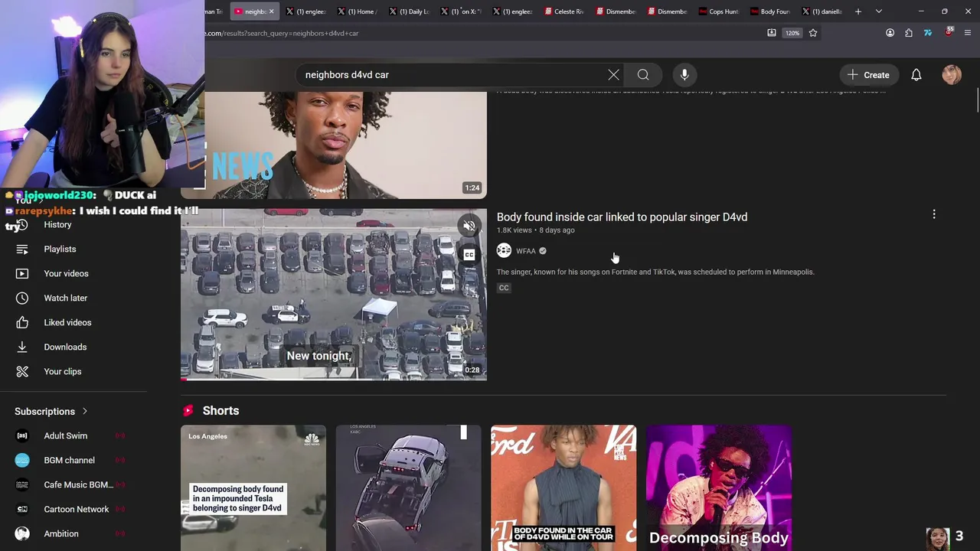This screenshot has height=551, width=980.
Task: Open the browser hamburger menu
Action: click(968, 33)
